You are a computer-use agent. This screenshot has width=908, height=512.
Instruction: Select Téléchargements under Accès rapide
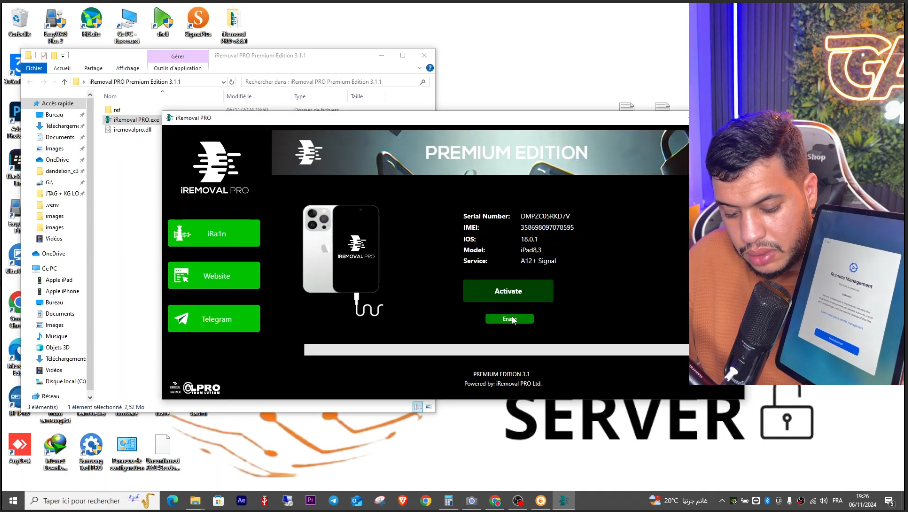(x=62, y=126)
